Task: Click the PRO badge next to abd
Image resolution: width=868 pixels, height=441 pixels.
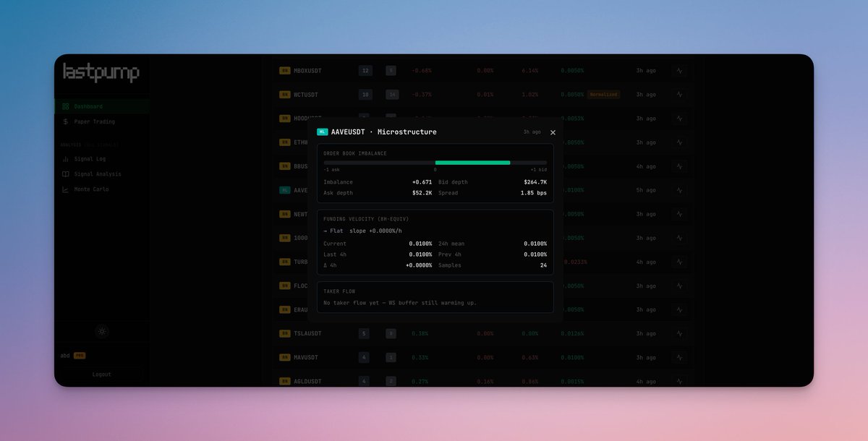Action: (80, 356)
